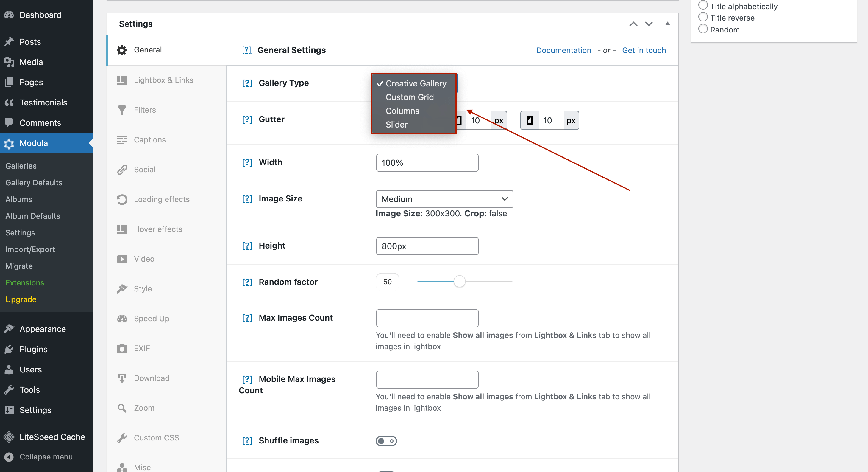Select Title alphabetically radio option
Image resolution: width=868 pixels, height=472 pixels.
[x=702, y=5]
